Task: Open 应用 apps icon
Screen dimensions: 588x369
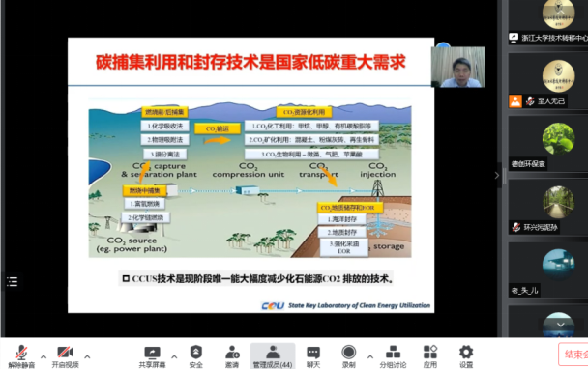Action: pyautogui.click(x=430, y=355)
